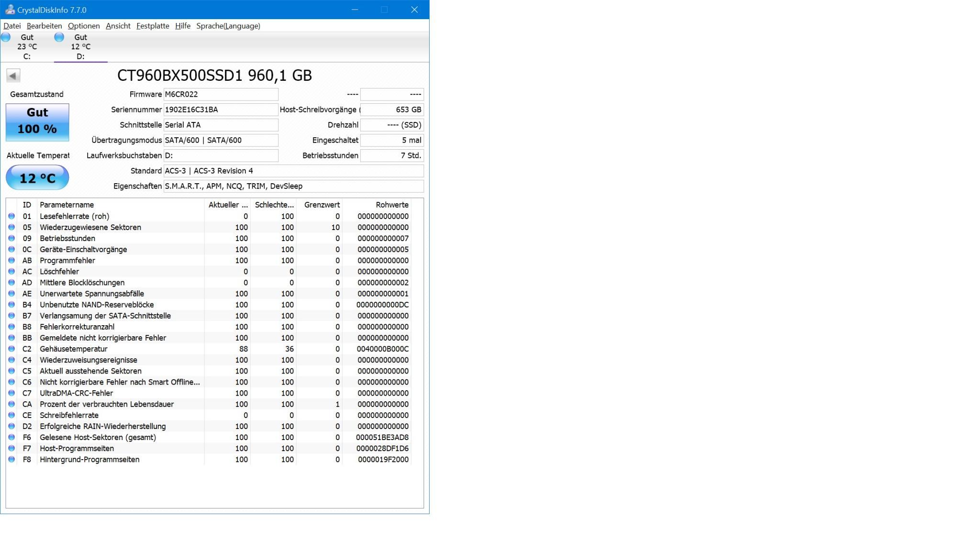Open the Sprache(Language) menu
This screenshot has width=980, height=551.
228,26
